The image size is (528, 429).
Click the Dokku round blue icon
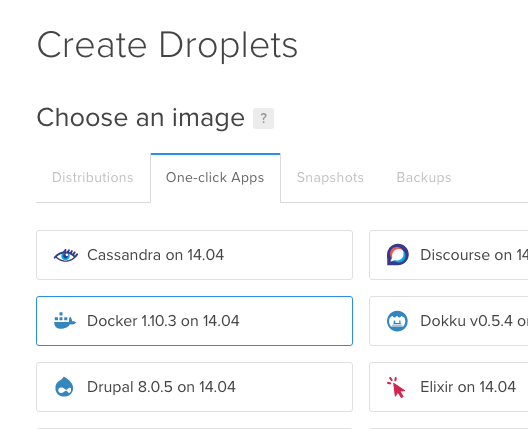[x=397, y=321]
